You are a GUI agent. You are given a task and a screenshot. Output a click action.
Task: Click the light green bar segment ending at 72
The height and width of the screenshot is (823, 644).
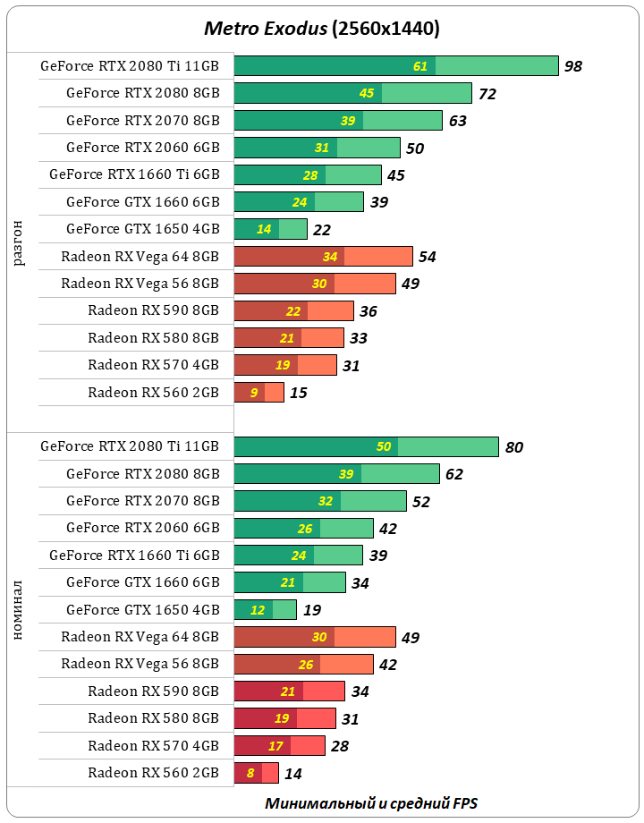pyautogui.click(x=426, y=93)
